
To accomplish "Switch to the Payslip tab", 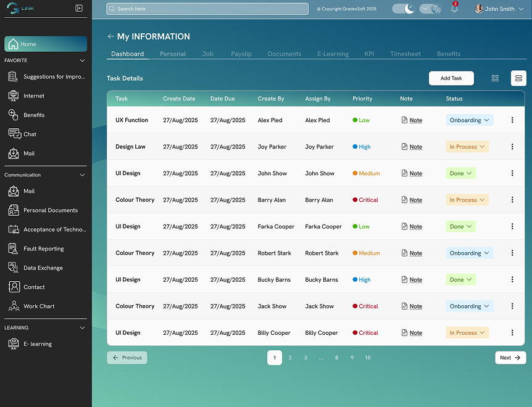I will coord(241,54).
